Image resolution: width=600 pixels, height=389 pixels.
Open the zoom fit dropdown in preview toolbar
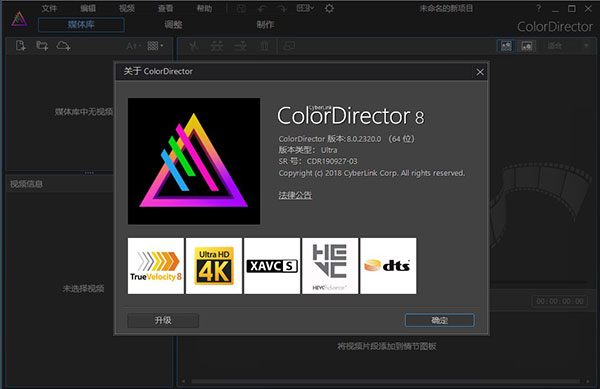point(568,46)
